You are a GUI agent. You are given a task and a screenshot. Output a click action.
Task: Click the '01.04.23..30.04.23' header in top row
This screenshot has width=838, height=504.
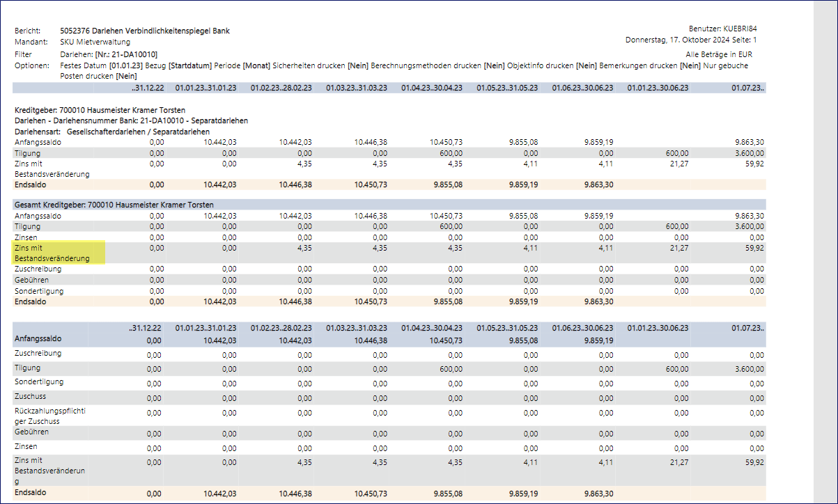coord(431,88)
